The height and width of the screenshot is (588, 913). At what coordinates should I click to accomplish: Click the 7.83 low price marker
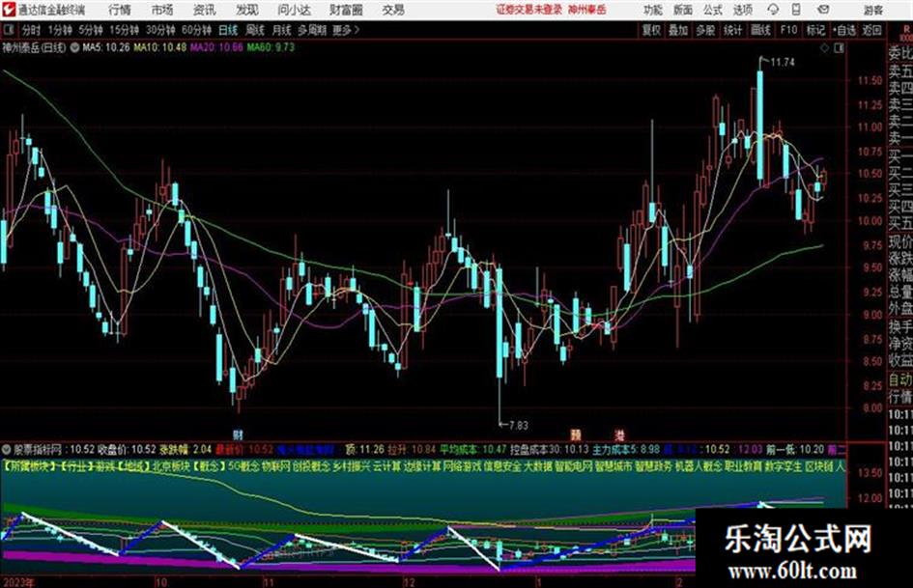pyautogui.click(x=518, y=426)
